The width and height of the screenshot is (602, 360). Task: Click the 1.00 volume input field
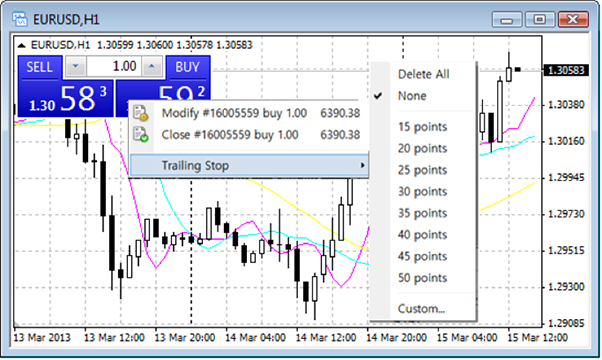point(114,67)
